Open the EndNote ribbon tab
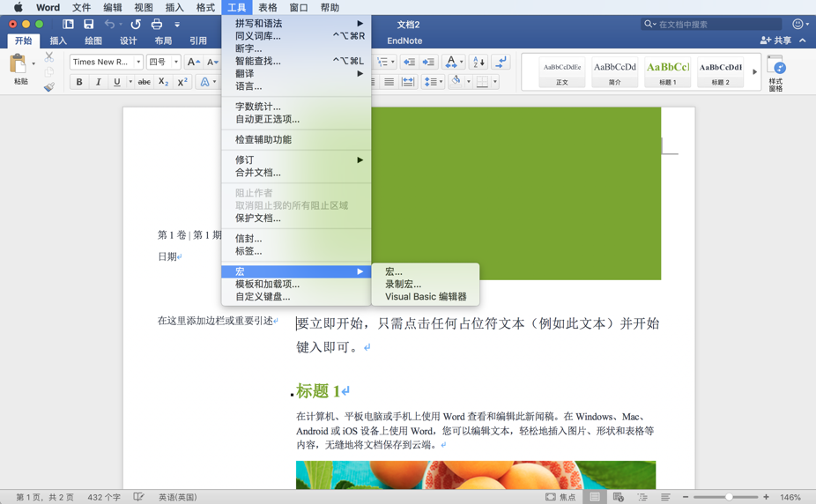The width and height of the screenshot is (816, 504). tap(404, 41)
